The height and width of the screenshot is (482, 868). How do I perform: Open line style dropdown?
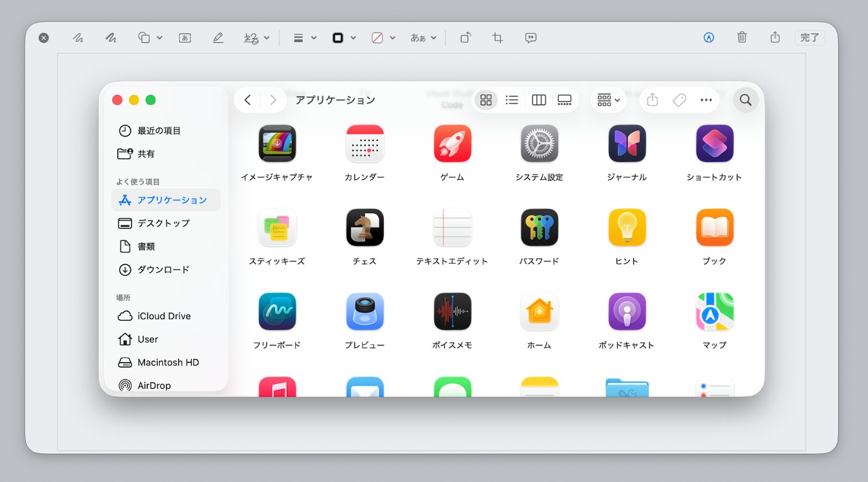304,38
